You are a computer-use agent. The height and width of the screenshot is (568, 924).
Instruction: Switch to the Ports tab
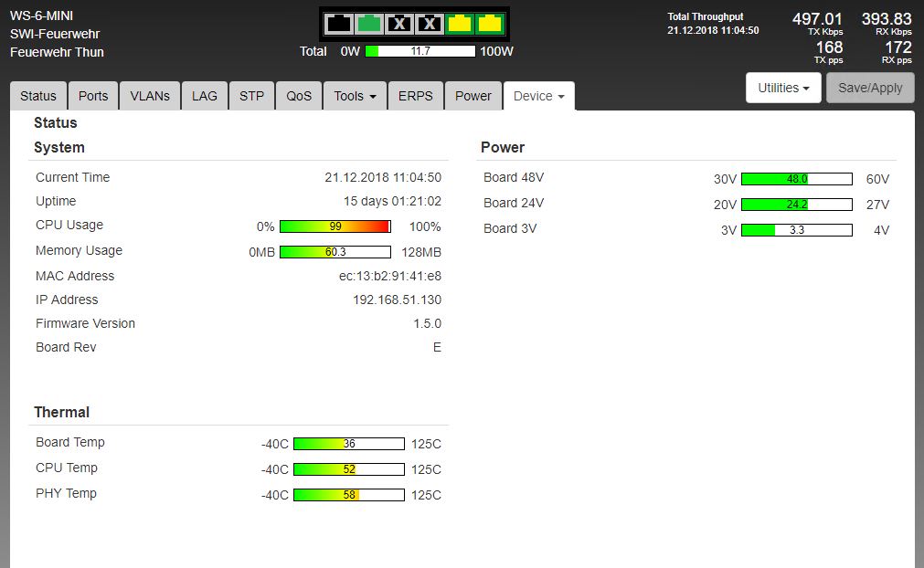[x=93, y=96]
